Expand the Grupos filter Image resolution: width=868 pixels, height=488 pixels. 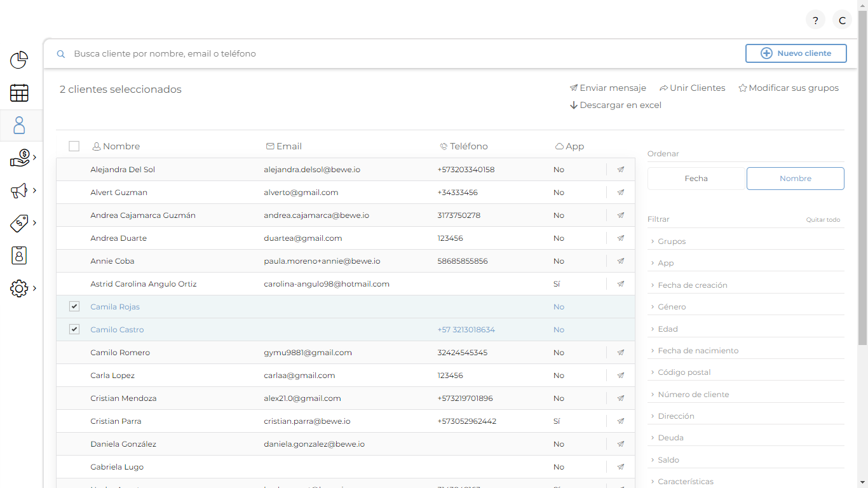pyautogui.click(x=745, y=241)
